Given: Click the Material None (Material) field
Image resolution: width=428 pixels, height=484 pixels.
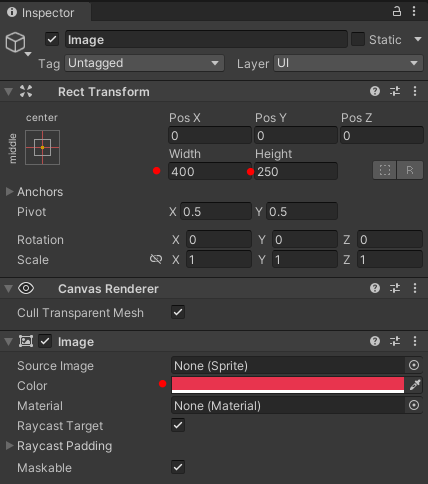Looking at the screenshot, I should (288, 405).
